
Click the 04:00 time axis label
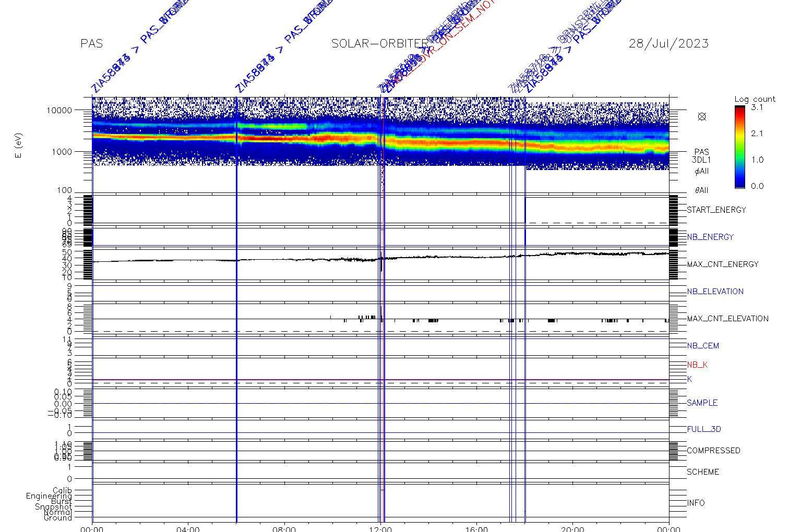(x=188, y=529)
